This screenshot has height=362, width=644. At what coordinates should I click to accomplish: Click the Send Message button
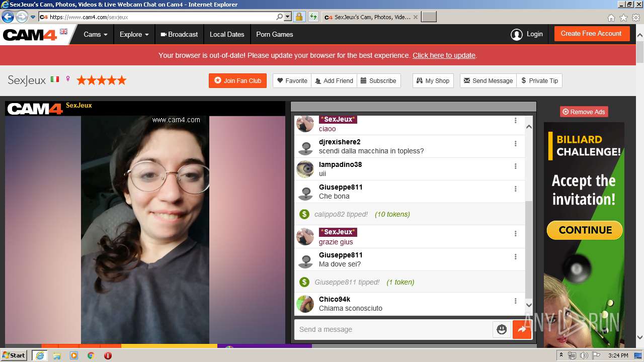tap(488, 80)
